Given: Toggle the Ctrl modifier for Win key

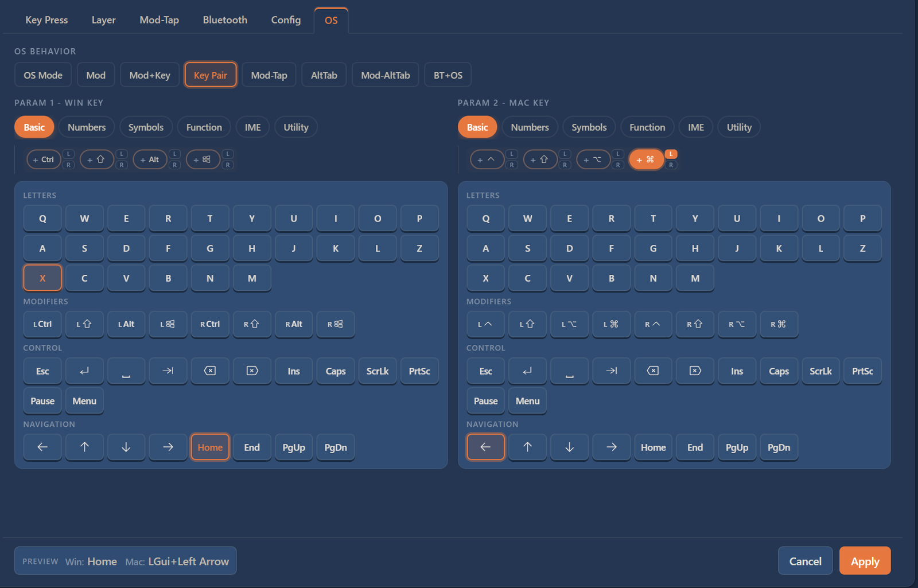Looking at the screenshot, I should coord(44,159).
